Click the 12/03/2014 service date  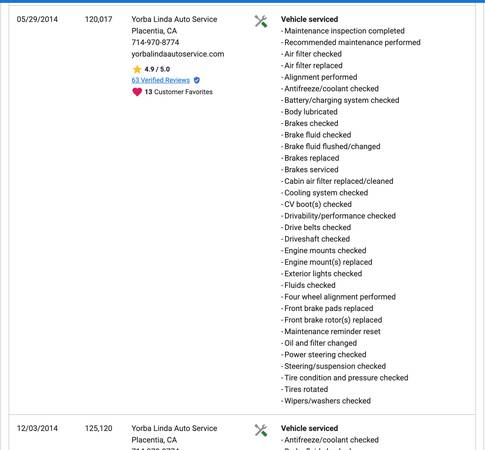point(37,428)
